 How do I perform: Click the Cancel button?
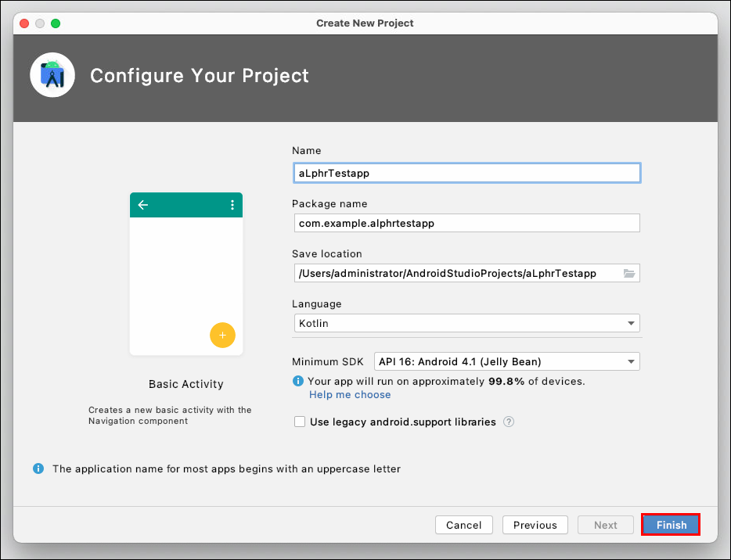tap(463, 525)
